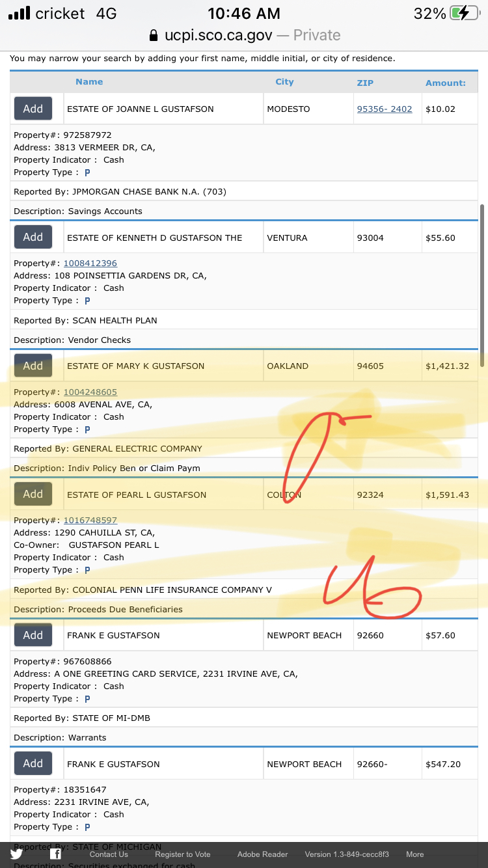Open the Facebook icon in footer

pyautogui.click(x=55, y=854)
